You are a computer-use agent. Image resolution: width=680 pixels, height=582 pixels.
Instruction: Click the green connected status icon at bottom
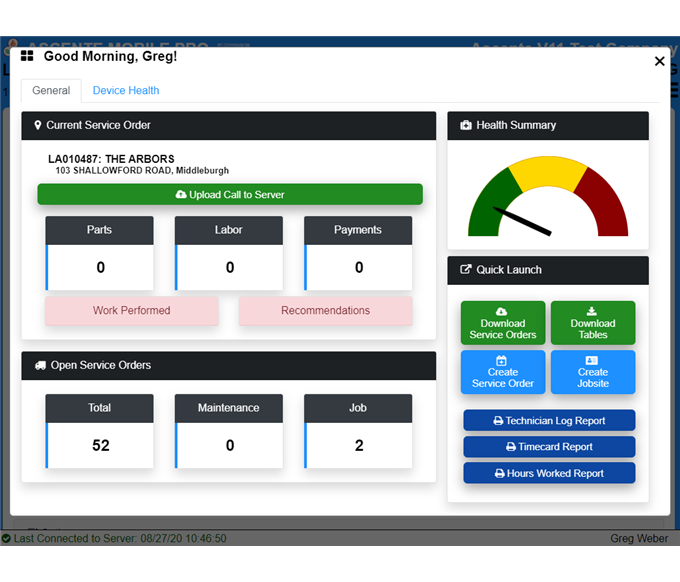click(x=6, y=538)
